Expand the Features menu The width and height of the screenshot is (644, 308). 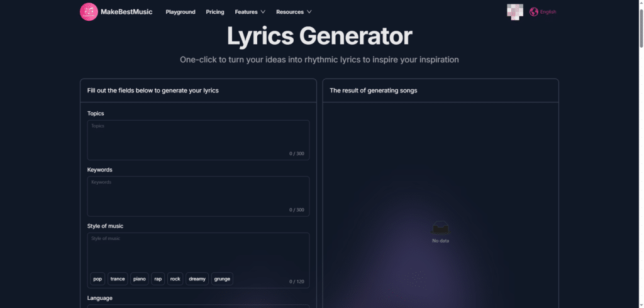click(x=250, y=12)
